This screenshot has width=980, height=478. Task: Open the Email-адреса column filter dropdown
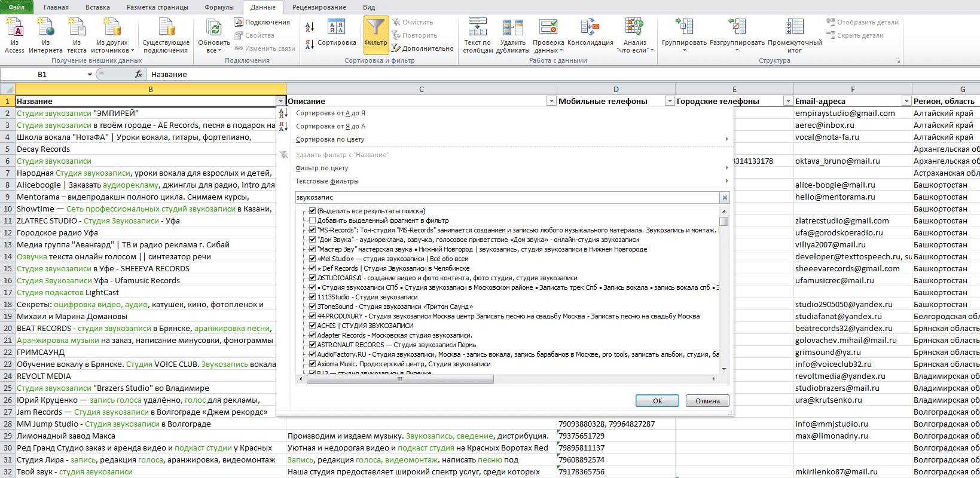tap(906, 101)
